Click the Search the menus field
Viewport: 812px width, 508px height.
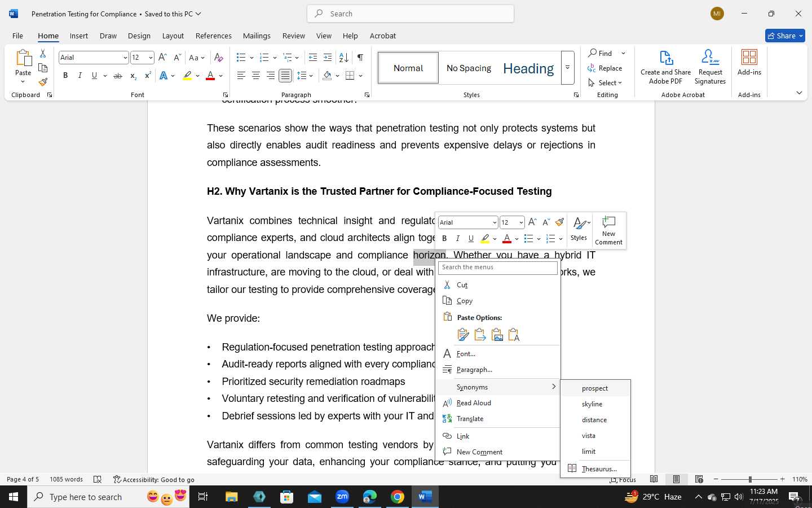pyautogui.click(x=498, y=268)
